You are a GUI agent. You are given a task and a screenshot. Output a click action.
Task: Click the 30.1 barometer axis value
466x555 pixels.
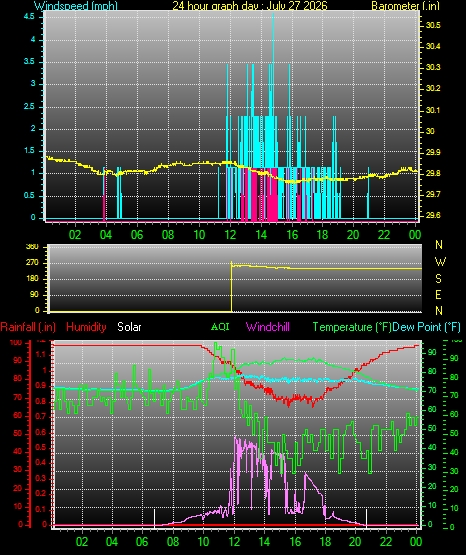[433, 110]
